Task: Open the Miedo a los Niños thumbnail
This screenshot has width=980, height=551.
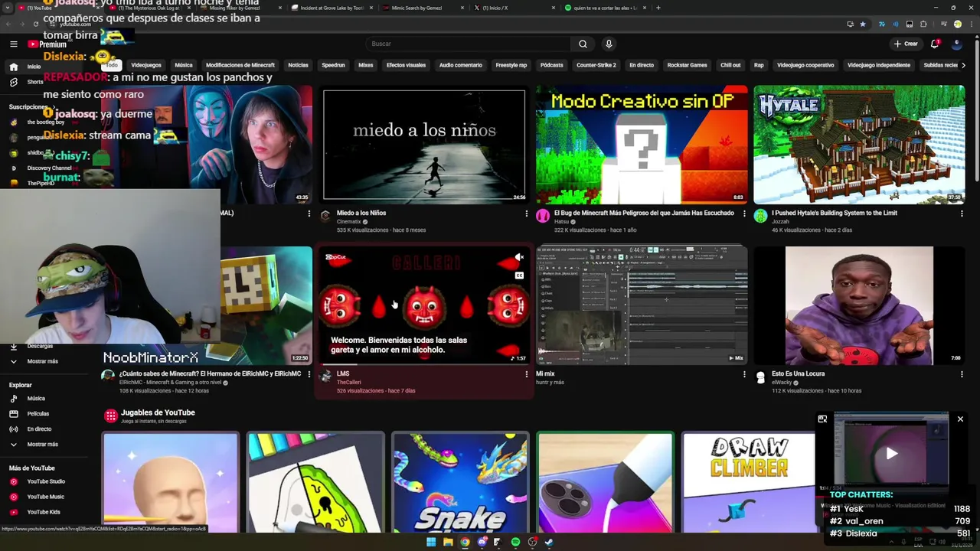Action: [x=424, y=144]
